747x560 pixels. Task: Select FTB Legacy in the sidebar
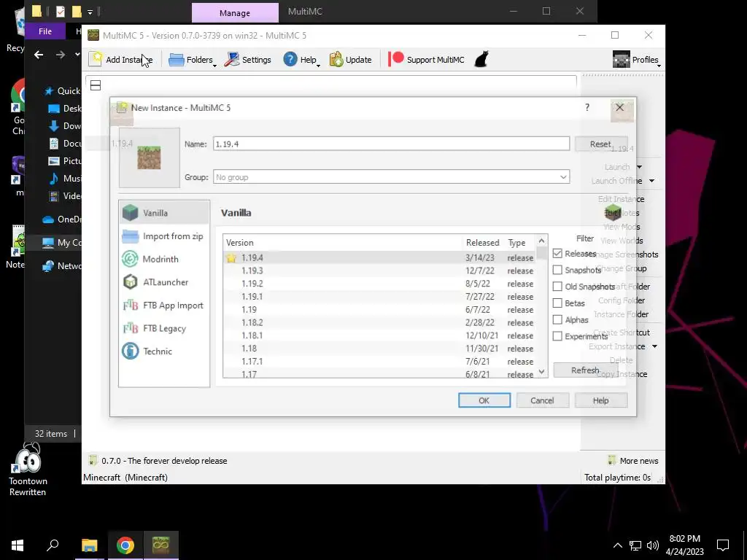coord(164,328)
